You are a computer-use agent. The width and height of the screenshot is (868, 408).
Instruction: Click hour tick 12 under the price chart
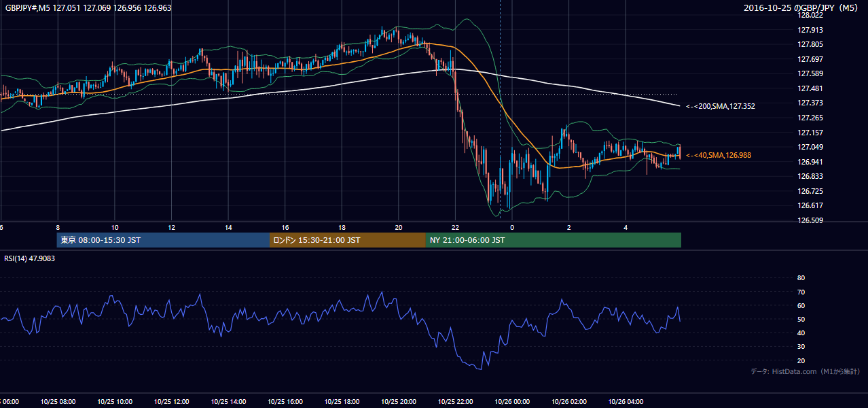coord(171,228)
